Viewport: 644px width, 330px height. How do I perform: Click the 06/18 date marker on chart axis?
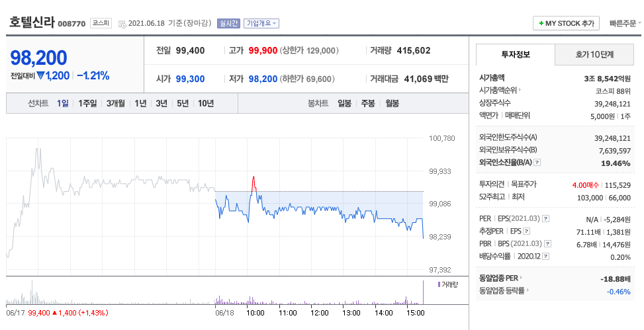224,313
